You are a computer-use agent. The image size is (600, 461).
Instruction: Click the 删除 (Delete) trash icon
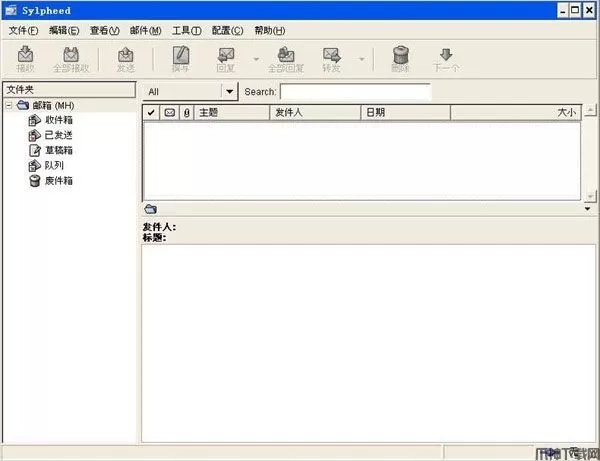pyautogui.click(x=401, y=59)
